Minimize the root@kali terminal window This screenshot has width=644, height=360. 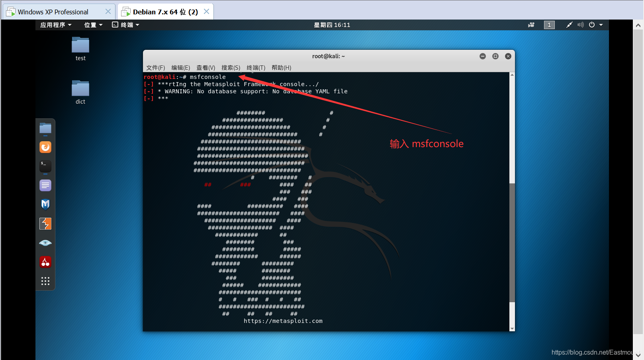[483, 56]
